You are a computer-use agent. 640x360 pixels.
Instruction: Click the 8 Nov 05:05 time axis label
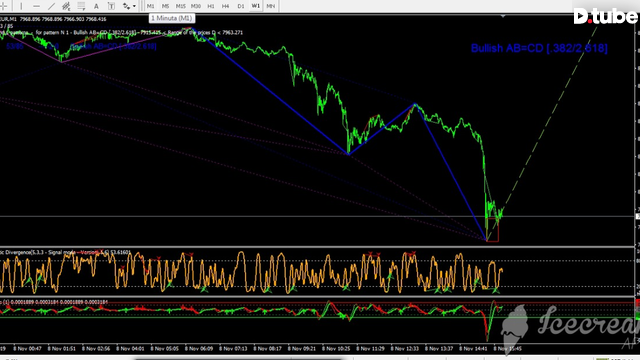tap(164, 349)
